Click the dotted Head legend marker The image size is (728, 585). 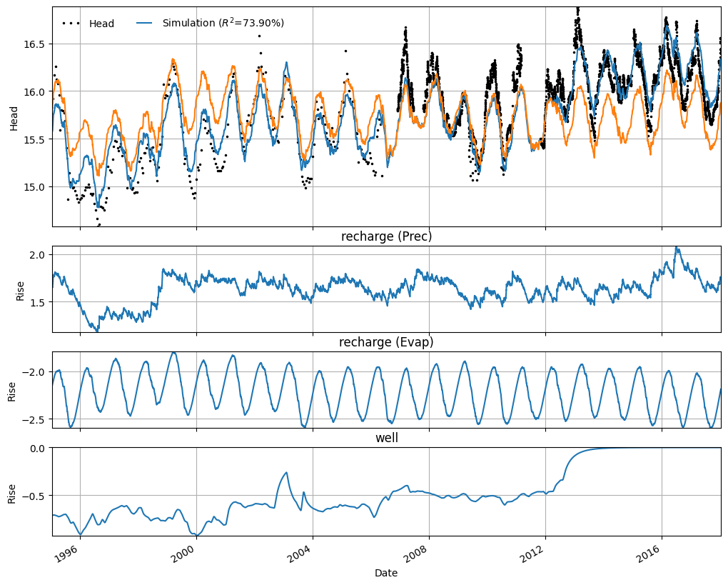pyautogui.click(x=71, y=24)
